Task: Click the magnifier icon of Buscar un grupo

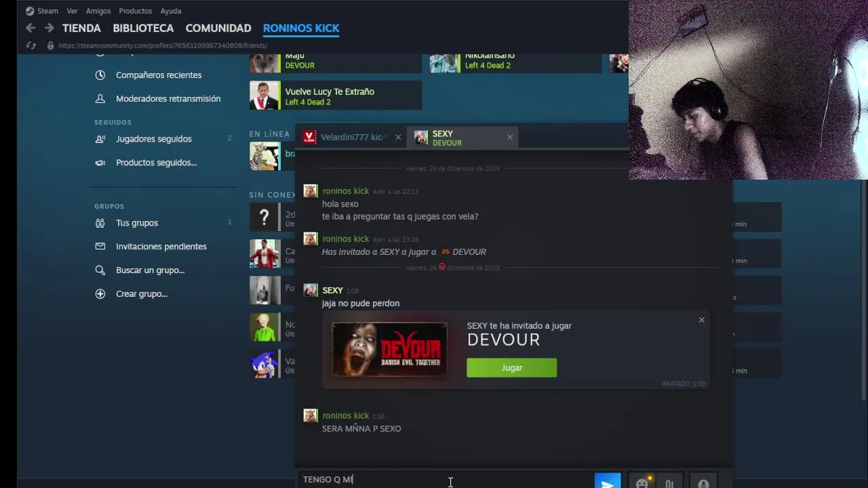Action: click(100, 270)
